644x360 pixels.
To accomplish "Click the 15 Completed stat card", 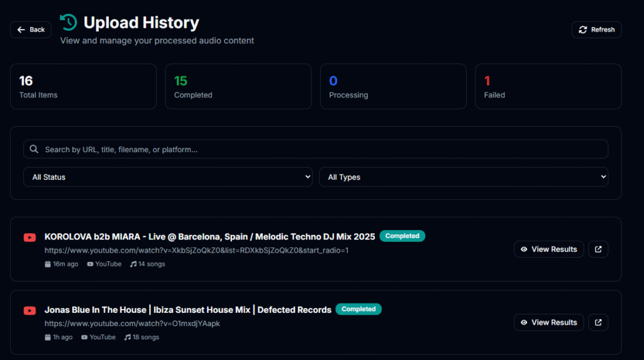I will click(x=238, y=86).
